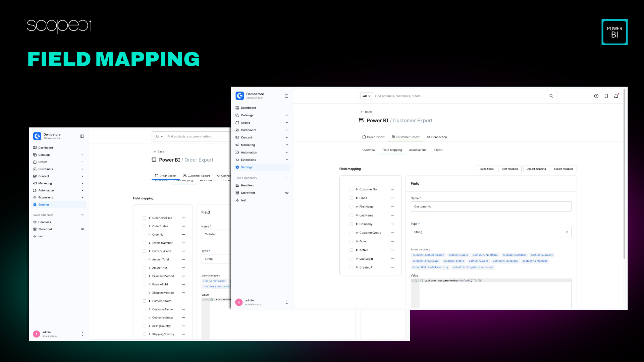
Task: Open OrderStatus row options in back window
Action: coord(183,226)
